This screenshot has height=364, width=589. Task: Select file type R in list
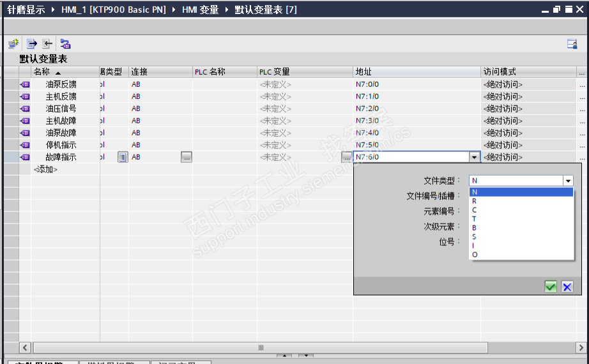[x=521, y=201]
